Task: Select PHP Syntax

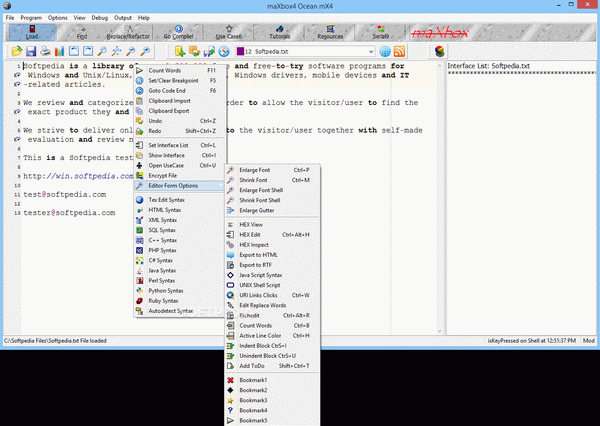Action: tap(180, 250)
